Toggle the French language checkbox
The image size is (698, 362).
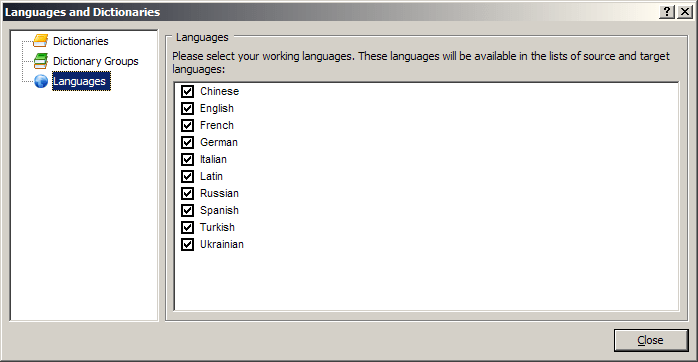[x=187, y=125]
